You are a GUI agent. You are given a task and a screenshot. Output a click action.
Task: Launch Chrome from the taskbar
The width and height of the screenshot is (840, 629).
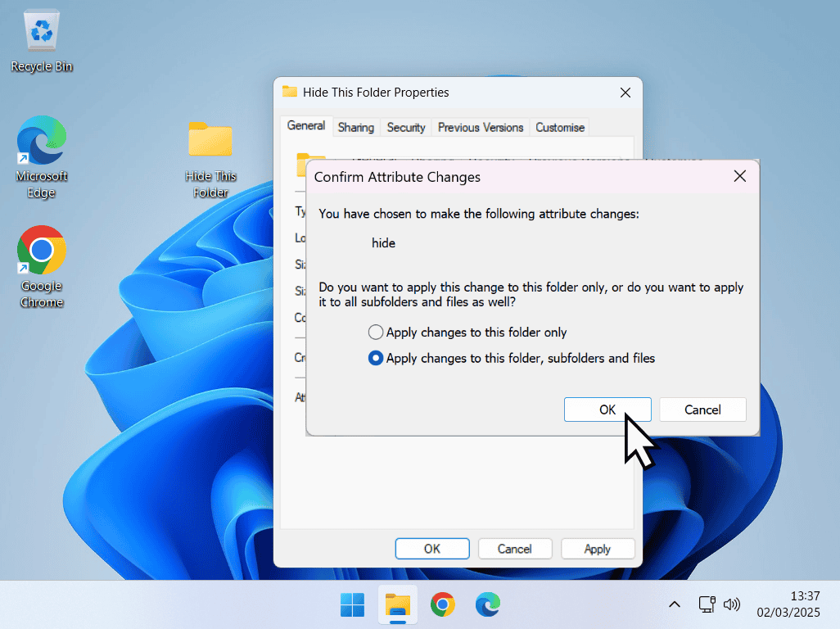tap(442, 604)
